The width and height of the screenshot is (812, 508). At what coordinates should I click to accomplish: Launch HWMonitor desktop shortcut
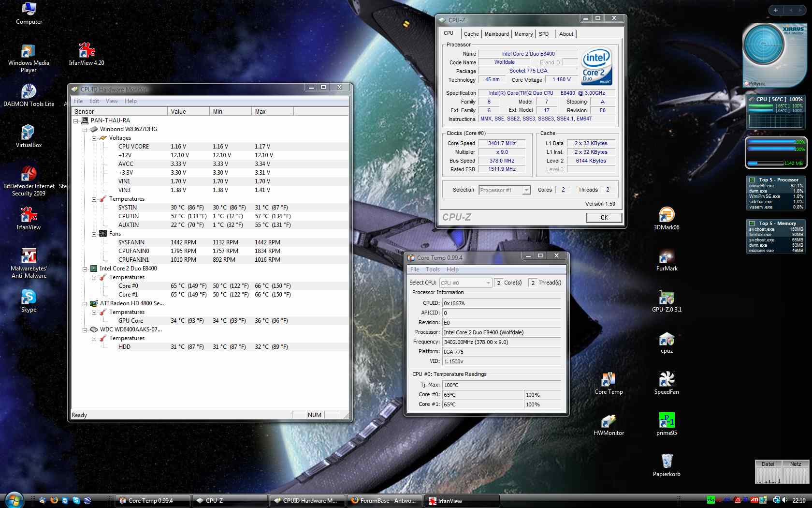(609, 424)
